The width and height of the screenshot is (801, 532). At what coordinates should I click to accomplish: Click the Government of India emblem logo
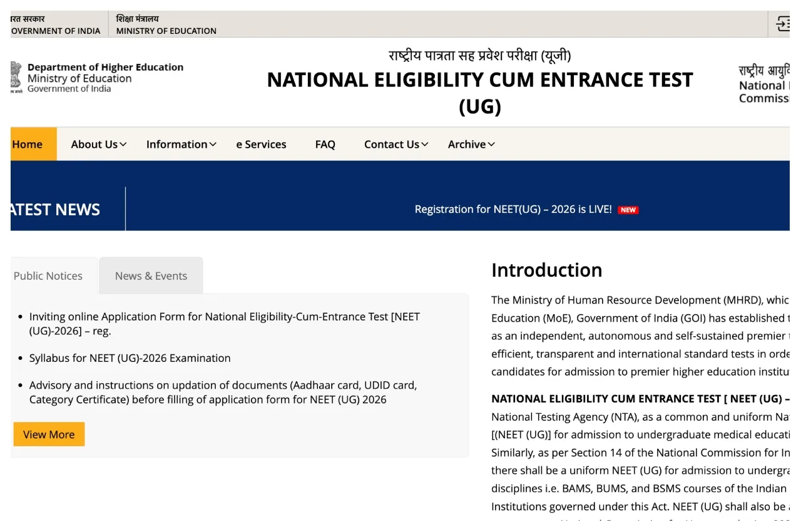16,78
